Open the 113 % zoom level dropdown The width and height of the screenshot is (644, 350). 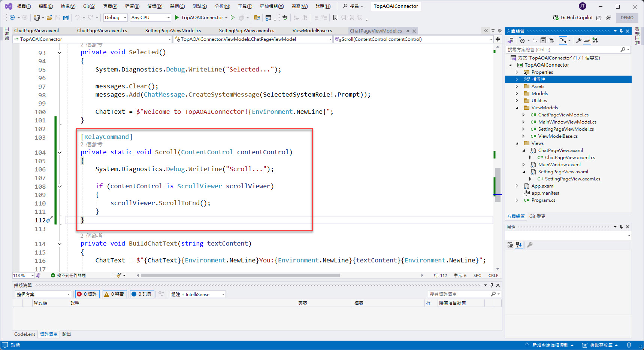23,276
